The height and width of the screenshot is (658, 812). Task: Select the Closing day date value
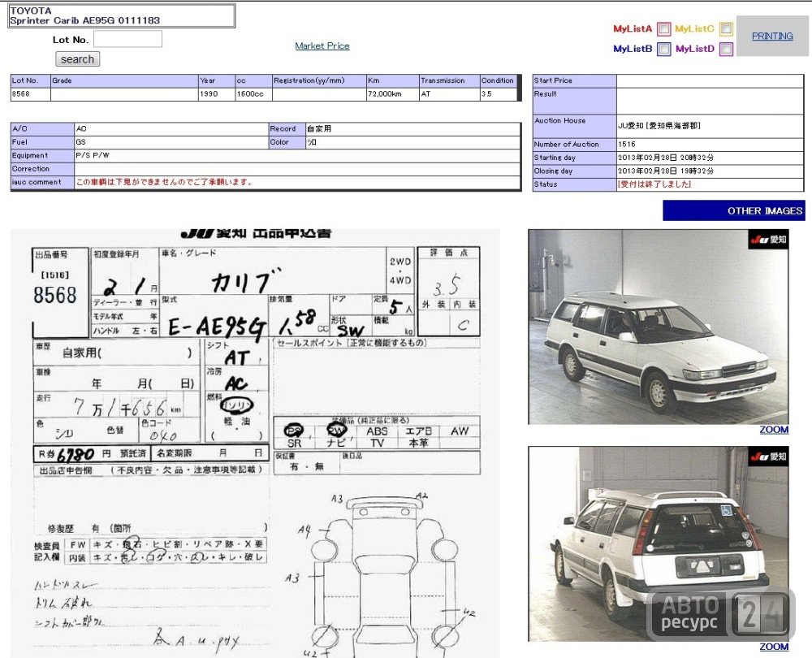(665, 171)
